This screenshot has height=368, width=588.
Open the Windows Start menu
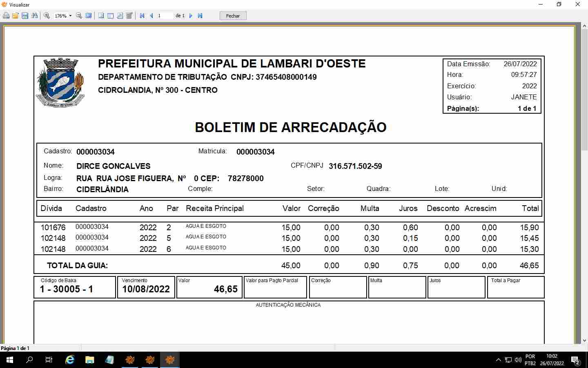(10, 360)
